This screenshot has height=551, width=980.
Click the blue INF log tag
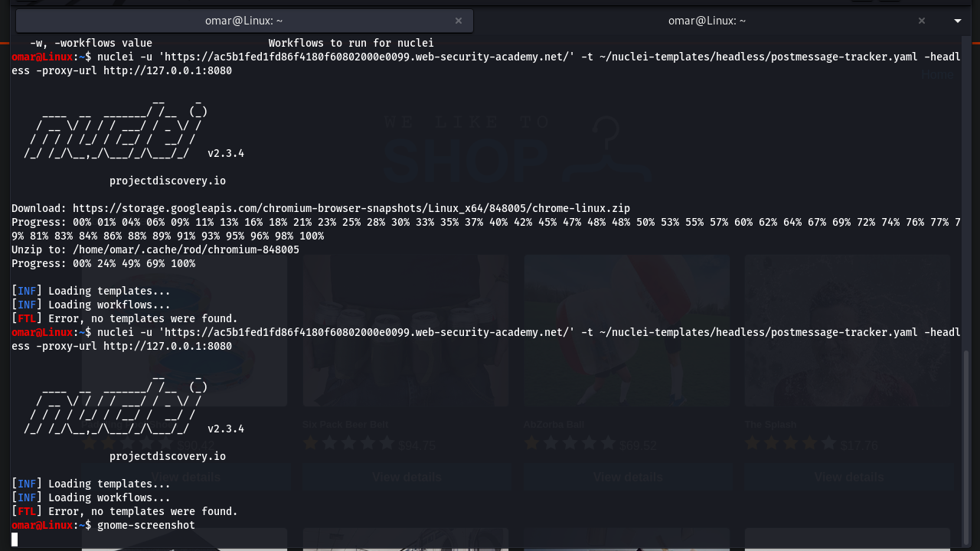[x=26, y=484]
